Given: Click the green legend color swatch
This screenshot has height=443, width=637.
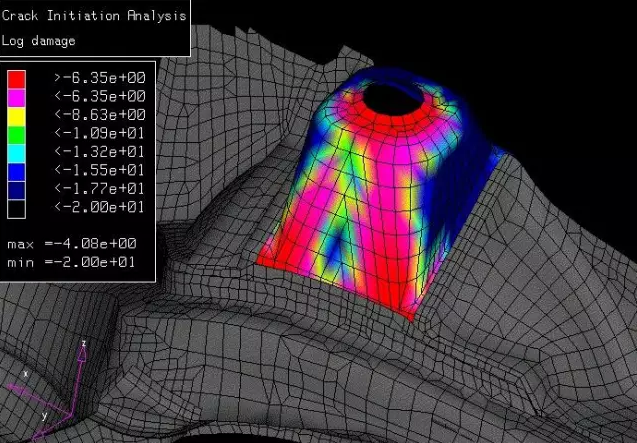Looking at the screenshot, I should point(17,134).
